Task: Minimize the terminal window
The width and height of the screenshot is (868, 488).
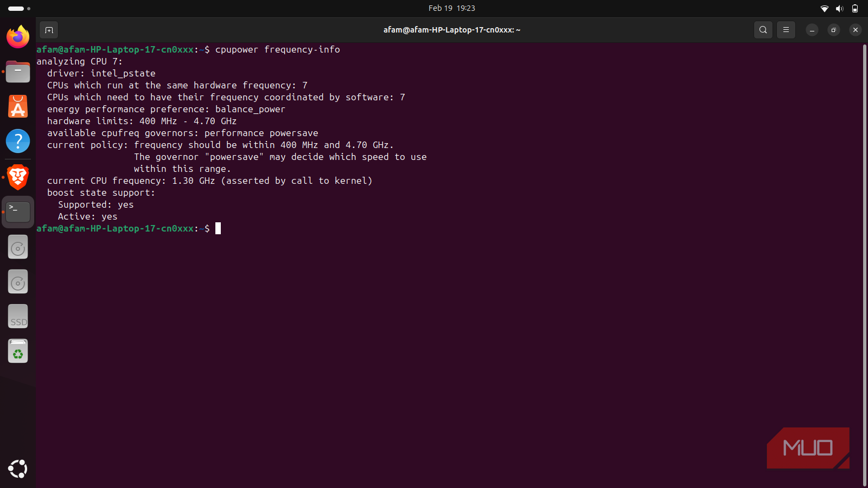Action: pyautogui.click(x=812, y=30)
